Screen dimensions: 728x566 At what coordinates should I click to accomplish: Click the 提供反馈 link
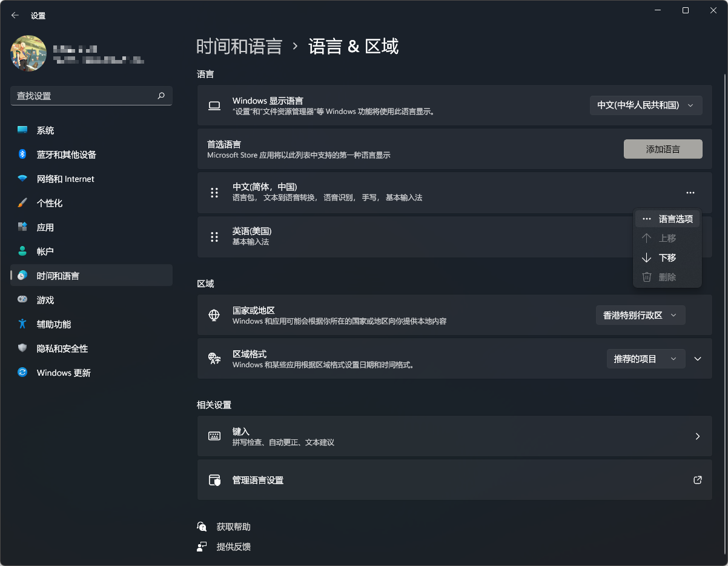(x=233, y=547)
